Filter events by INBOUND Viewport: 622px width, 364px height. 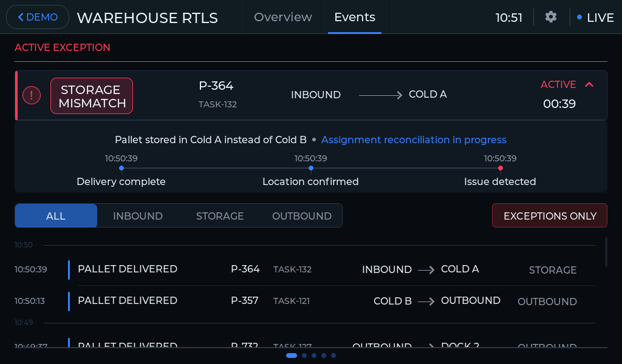pos(138,216)
